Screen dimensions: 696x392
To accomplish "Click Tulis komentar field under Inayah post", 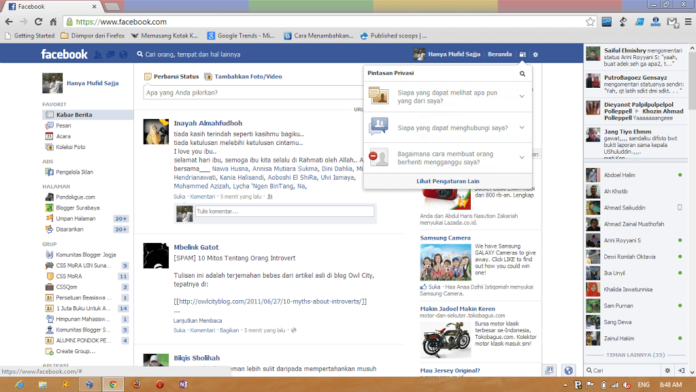I will click(285, 211).
